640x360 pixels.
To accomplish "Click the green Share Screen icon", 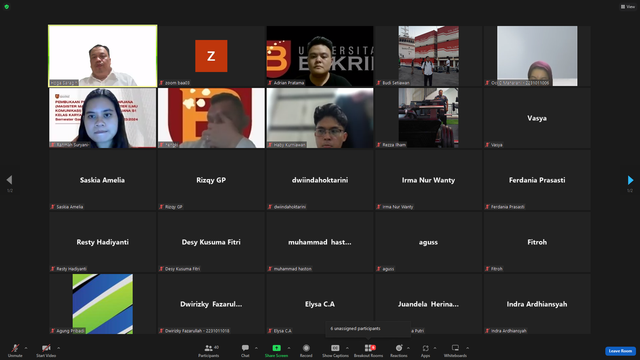I will (x=276, y=348).
